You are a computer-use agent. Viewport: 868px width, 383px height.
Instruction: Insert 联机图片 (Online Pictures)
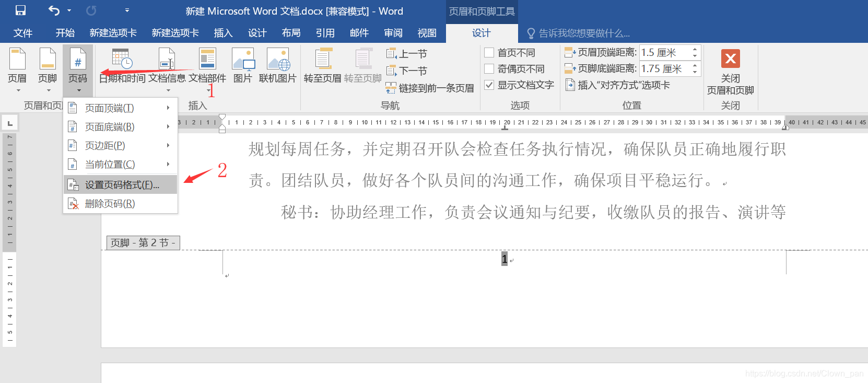278,66
